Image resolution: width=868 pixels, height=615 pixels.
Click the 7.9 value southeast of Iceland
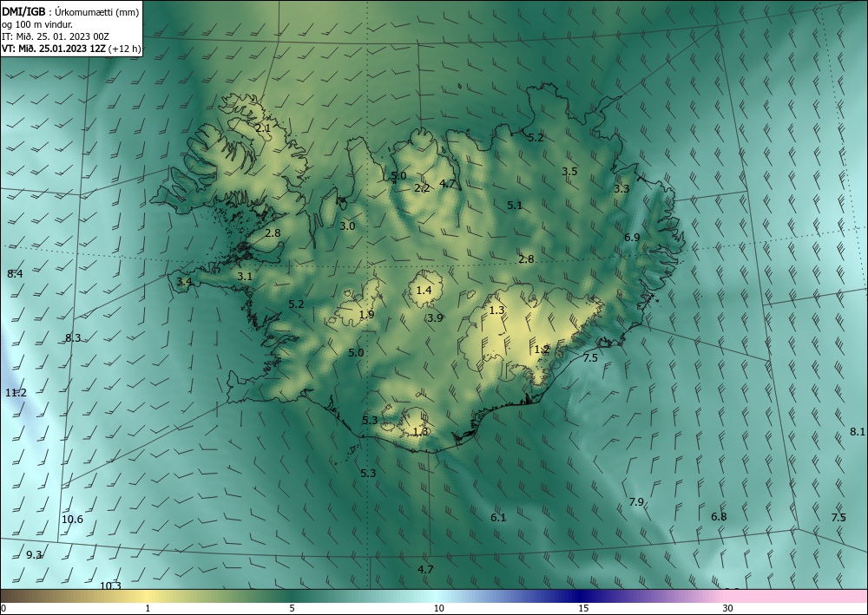[x=636, y=502]
